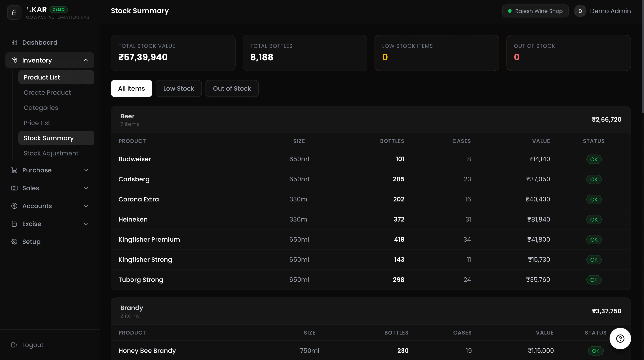This screenshot has width=644, height=360.
Task: Click the Honey Bee Brandy product name
Action: [x=147, y=351]
